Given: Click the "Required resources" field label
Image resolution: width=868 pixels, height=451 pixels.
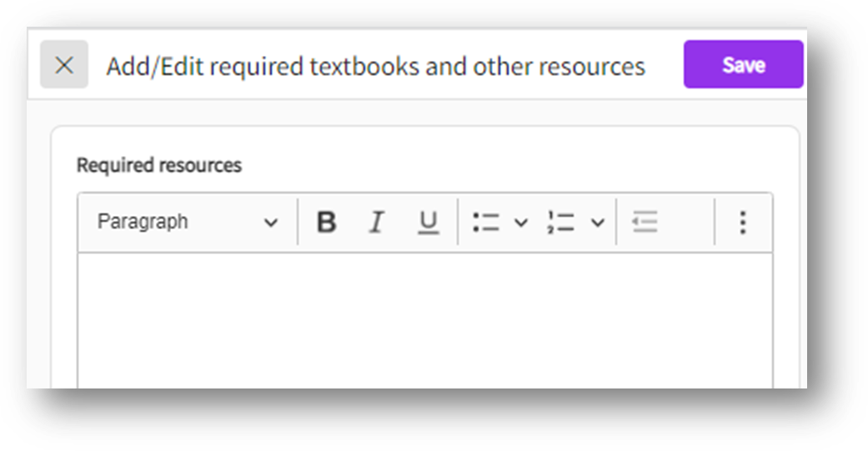Looking at the screenshot, I should [159, 166].
